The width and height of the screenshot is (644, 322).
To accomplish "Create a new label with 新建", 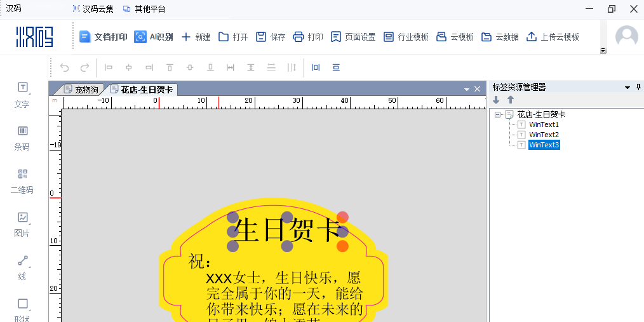I will coord(196,37).
